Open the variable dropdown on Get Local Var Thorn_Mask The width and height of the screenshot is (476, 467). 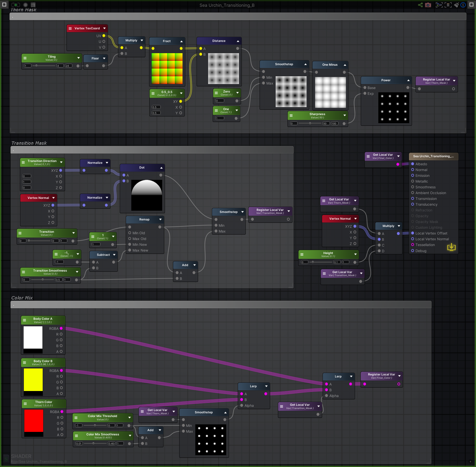(355, 201)
